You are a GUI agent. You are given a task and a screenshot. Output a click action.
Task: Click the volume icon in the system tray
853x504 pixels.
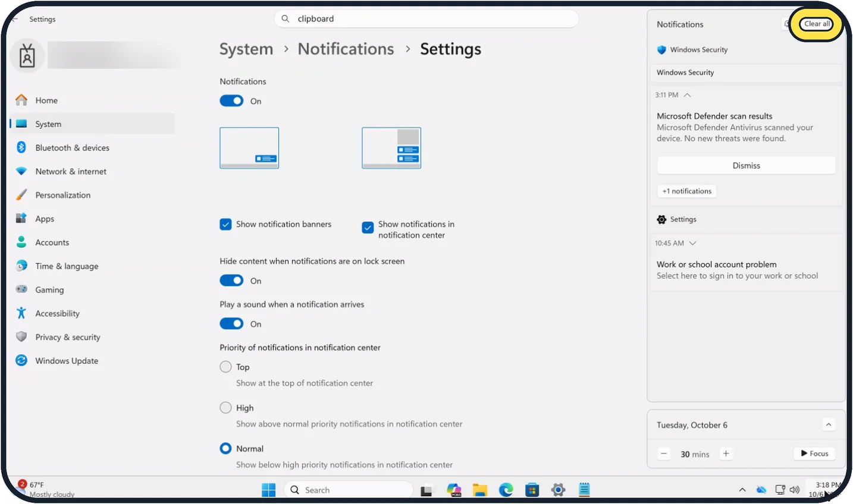(794, 490)
